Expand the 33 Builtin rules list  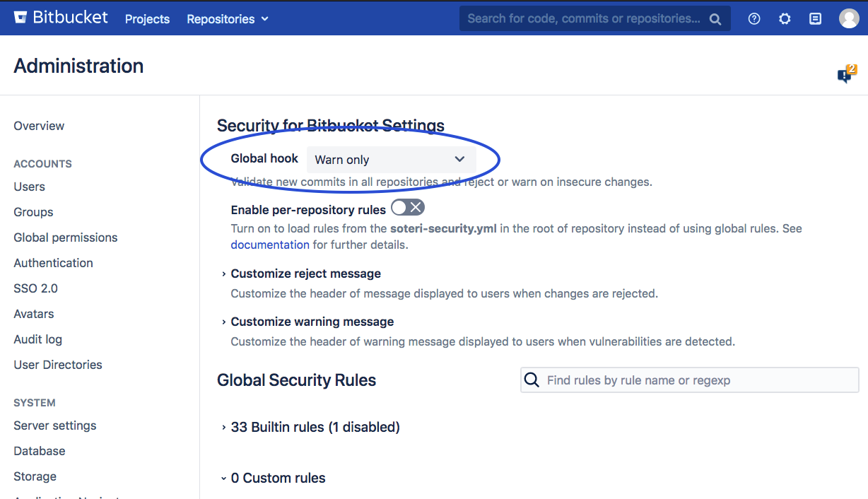[315, 427]
